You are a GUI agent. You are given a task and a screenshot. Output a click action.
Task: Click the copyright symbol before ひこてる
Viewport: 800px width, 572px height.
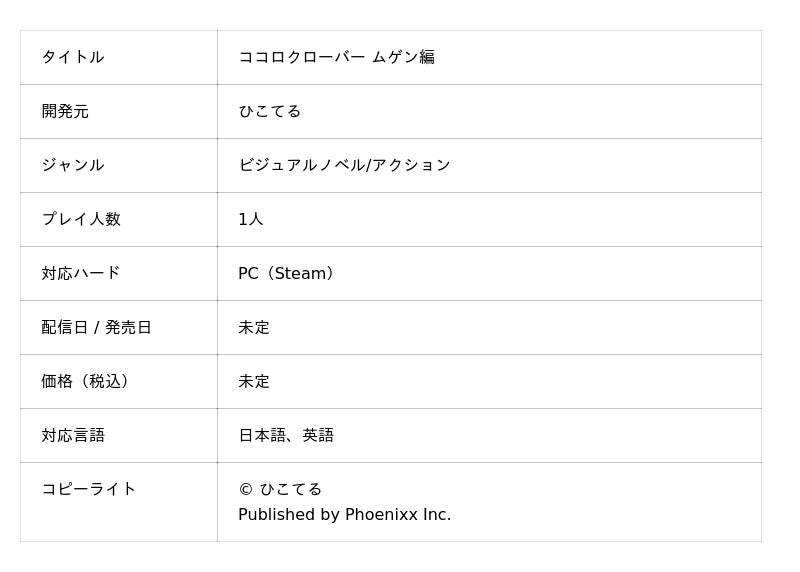tap(245, 490)
